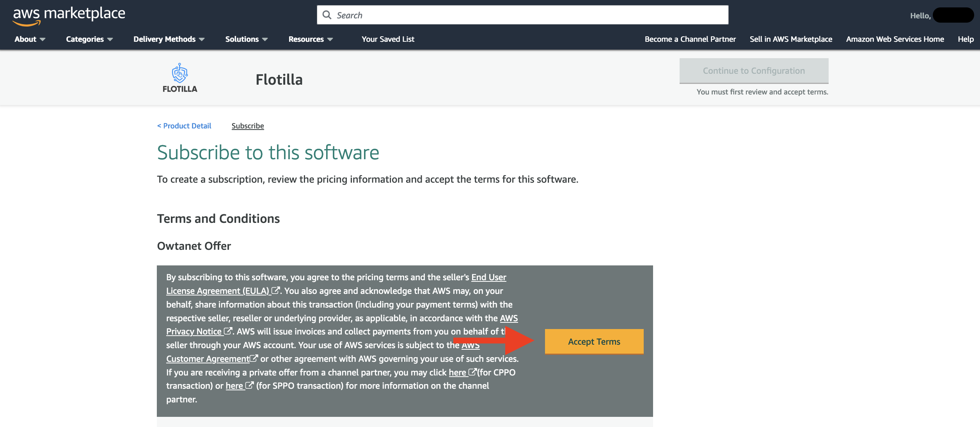This screenshot has width=980, height=427.
Task: Click 'You must first review' notice text
Action: pos(762,92)
